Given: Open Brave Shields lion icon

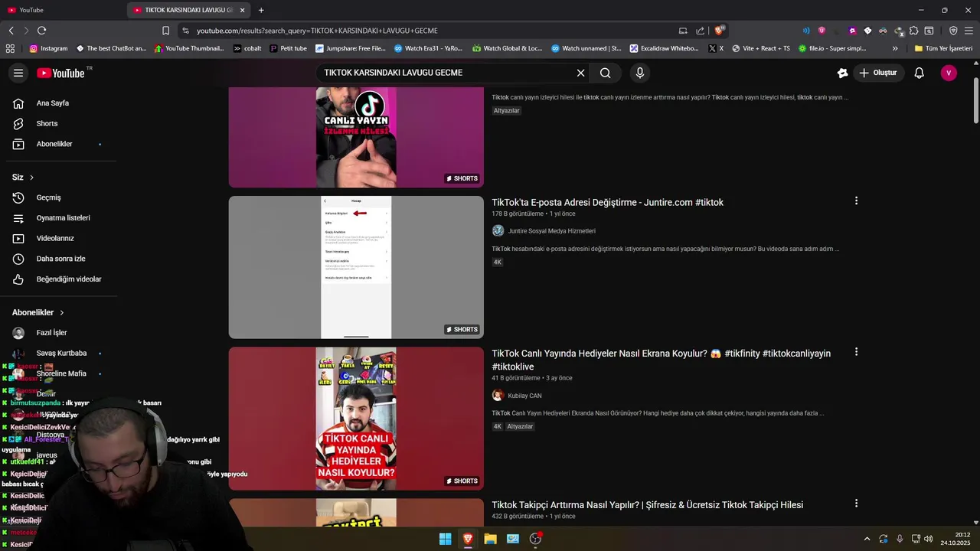Looking at the screenshot, I should [x=719, y=31].
